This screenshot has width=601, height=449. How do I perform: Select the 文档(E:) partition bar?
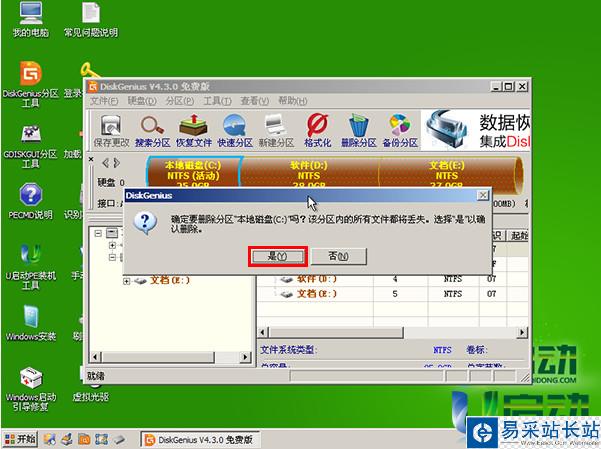coord(447,173)
